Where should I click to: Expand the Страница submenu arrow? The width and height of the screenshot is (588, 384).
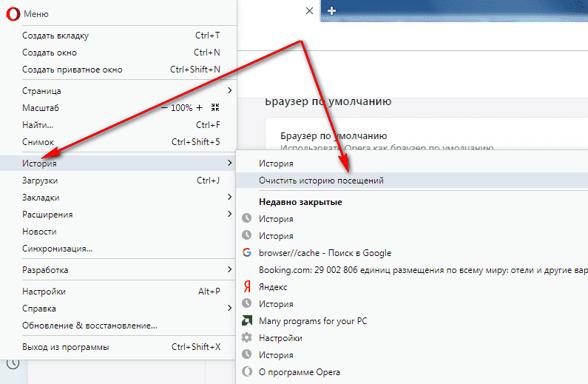(x=229, y=90)
